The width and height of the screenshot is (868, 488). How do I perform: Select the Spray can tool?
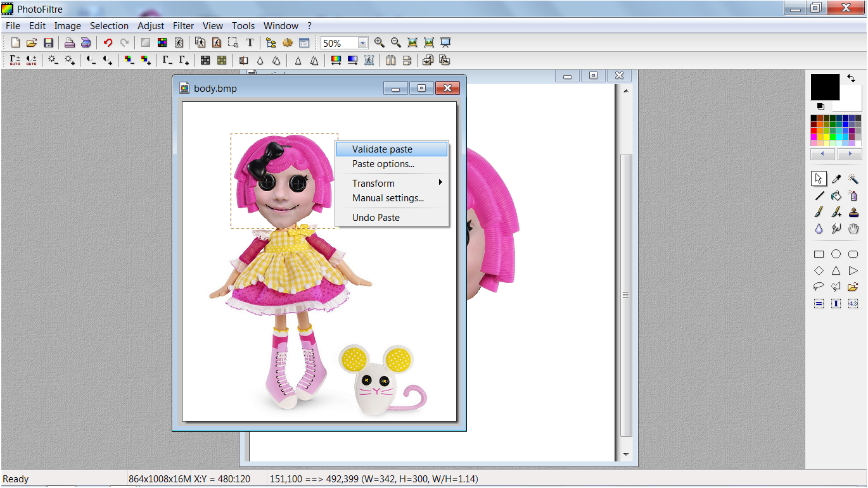pos(853,196)
